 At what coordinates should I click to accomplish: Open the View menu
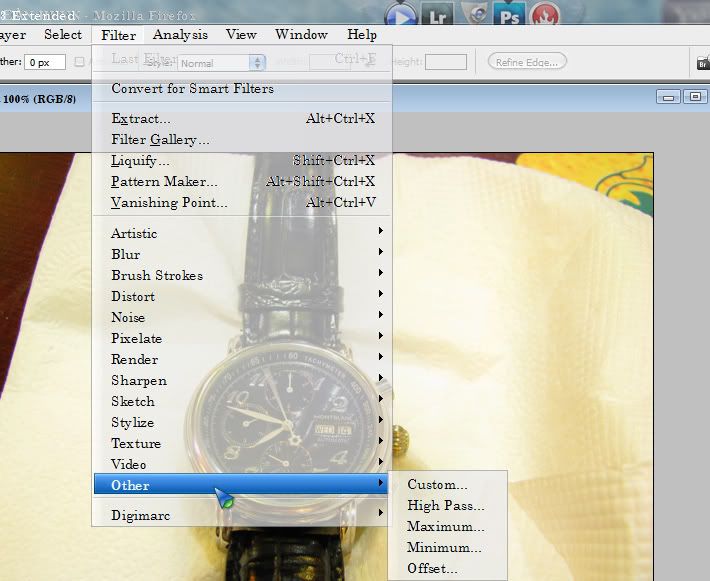(241, 35)
